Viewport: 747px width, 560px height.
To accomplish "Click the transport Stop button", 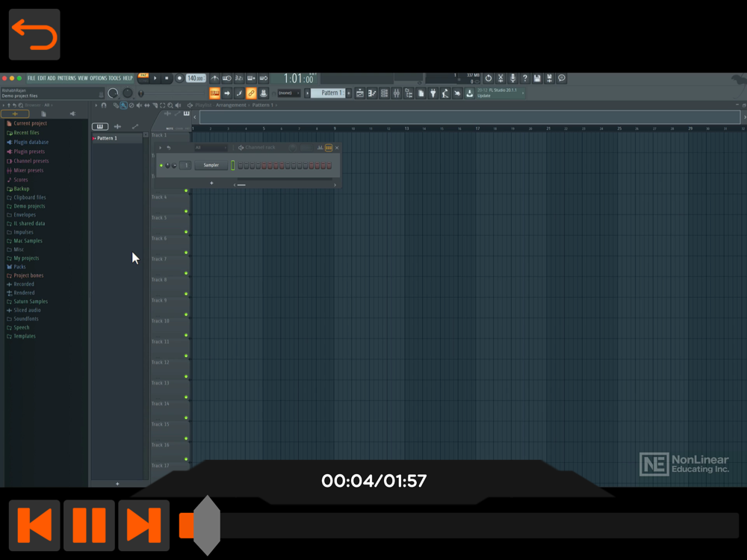I will pyautogui.click(x=167, y=78).
